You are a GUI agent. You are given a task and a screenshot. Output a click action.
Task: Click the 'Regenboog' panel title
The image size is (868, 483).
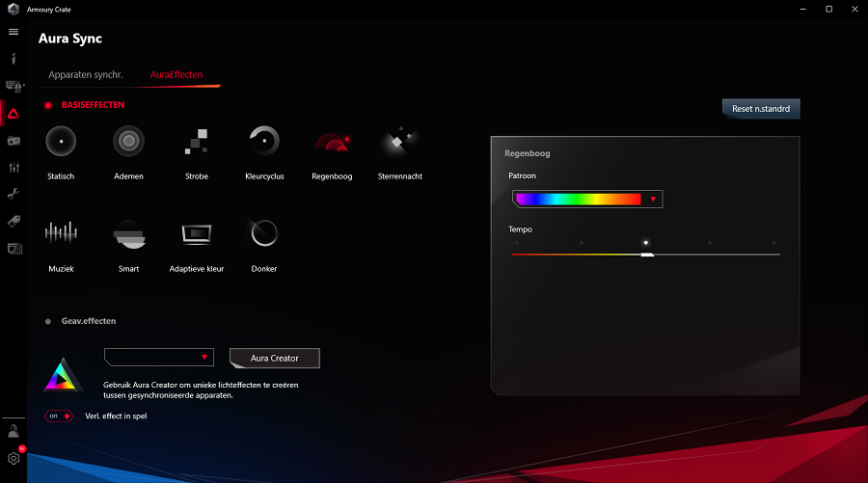click(527, 153)
